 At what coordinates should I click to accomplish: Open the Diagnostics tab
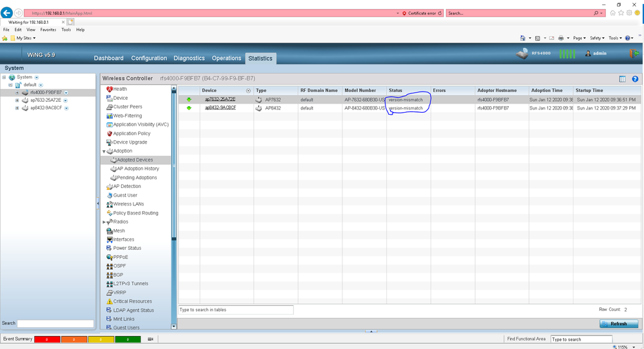[x=189, y=58]
